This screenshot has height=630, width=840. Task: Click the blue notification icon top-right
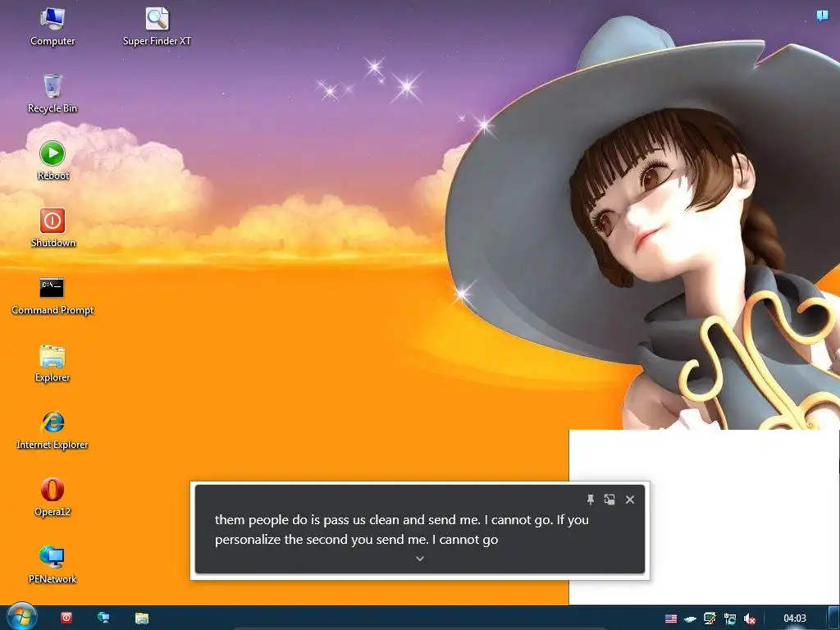(822, 16)
